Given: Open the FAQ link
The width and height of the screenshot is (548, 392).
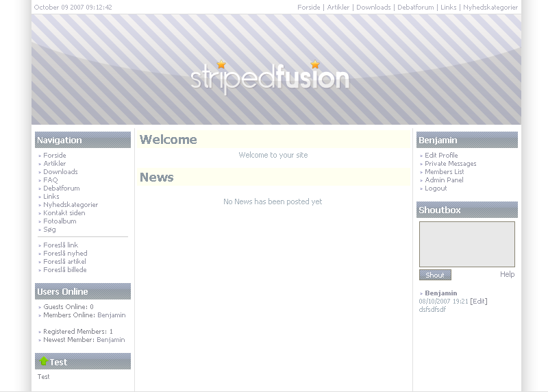Looking at the screenshot, I should (x=50, y=180).
